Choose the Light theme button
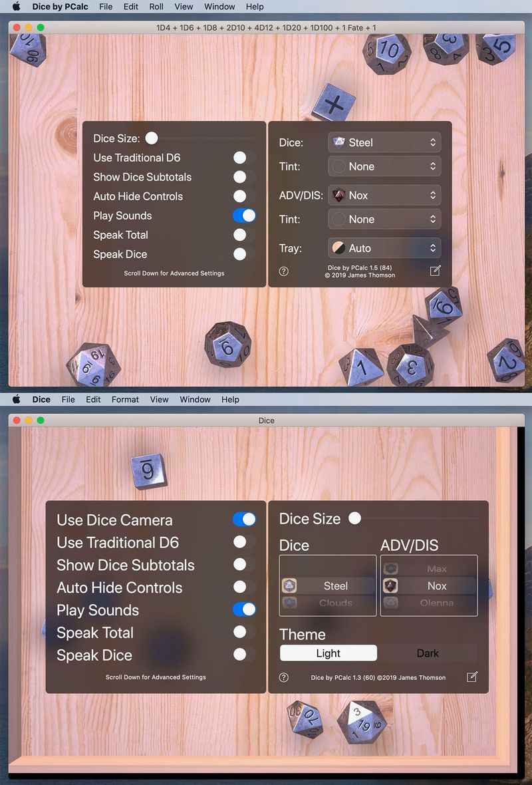The image size is (532, 785). click(329, 653)
